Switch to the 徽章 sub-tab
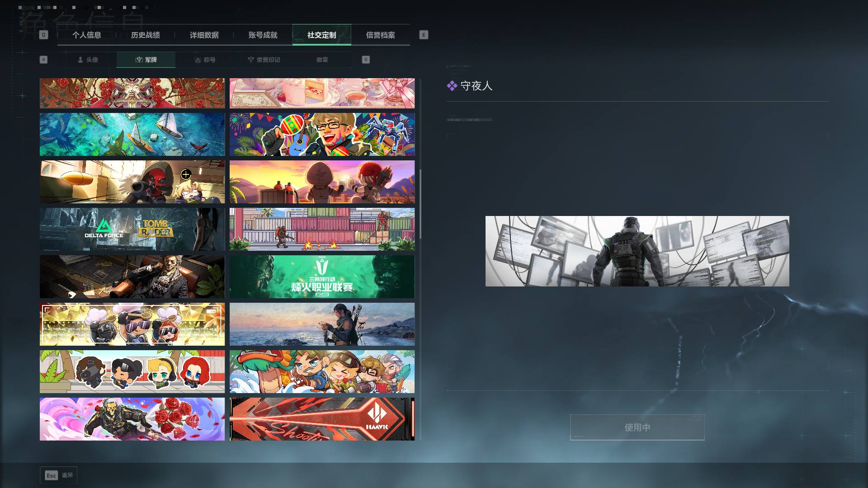This screenshot has width=868, height=488. click(322, 60)
